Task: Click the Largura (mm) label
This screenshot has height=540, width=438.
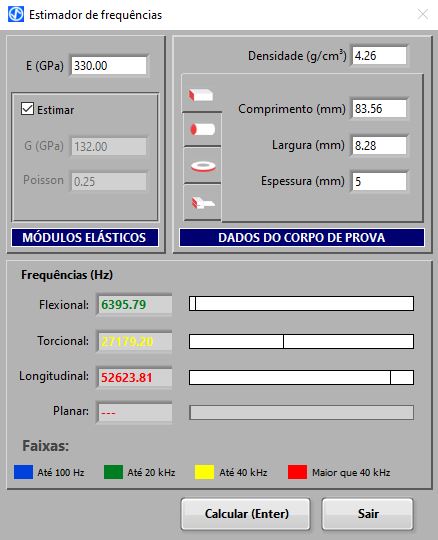Action: [x=308, y=145]
